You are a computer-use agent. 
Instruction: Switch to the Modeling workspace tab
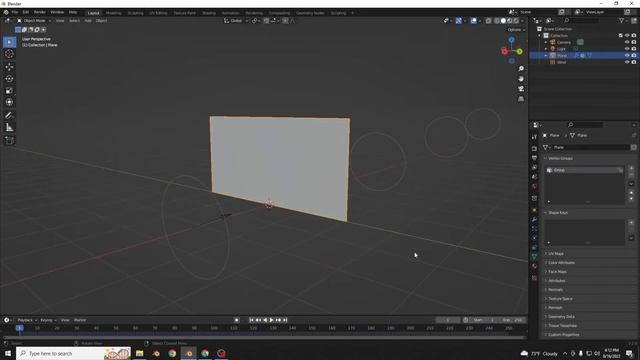tap(113, 13)
